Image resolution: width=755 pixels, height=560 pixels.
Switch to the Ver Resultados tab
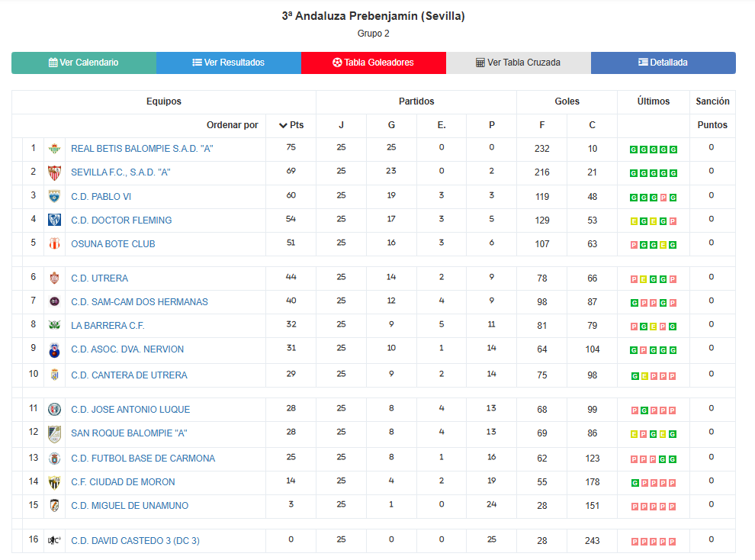pyautogui.click(x=229, y=63)
